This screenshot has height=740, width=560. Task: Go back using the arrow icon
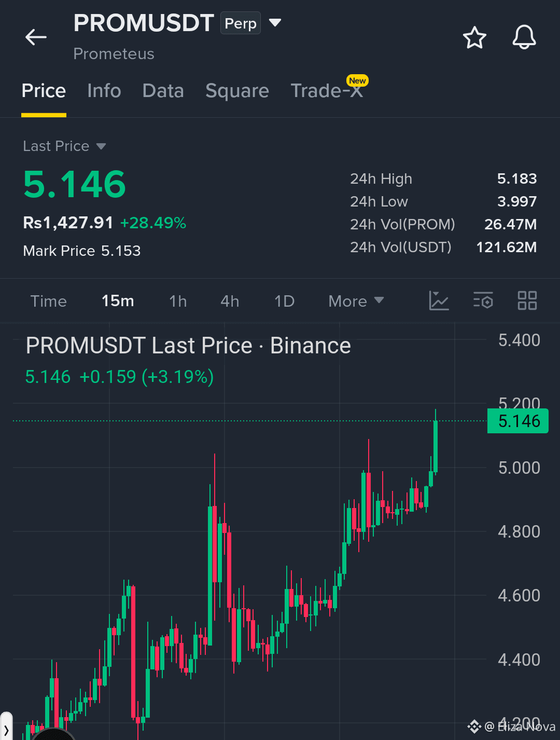(x=36, y=37)
